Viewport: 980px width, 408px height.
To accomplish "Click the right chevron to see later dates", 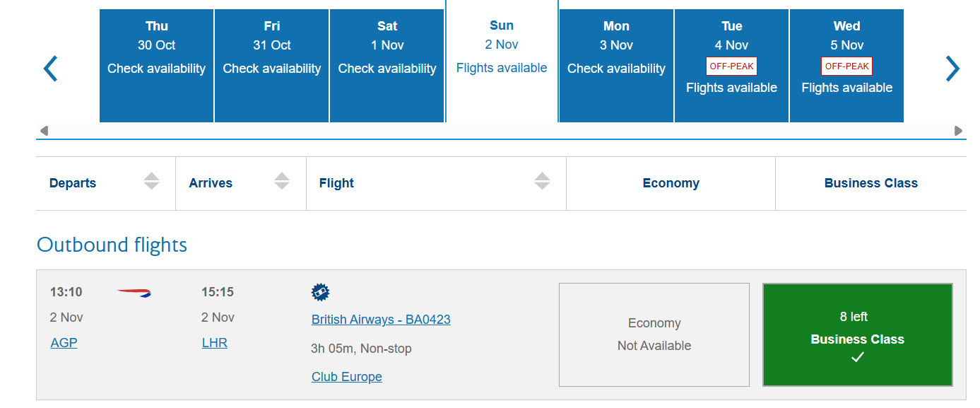I will point(953,68).
